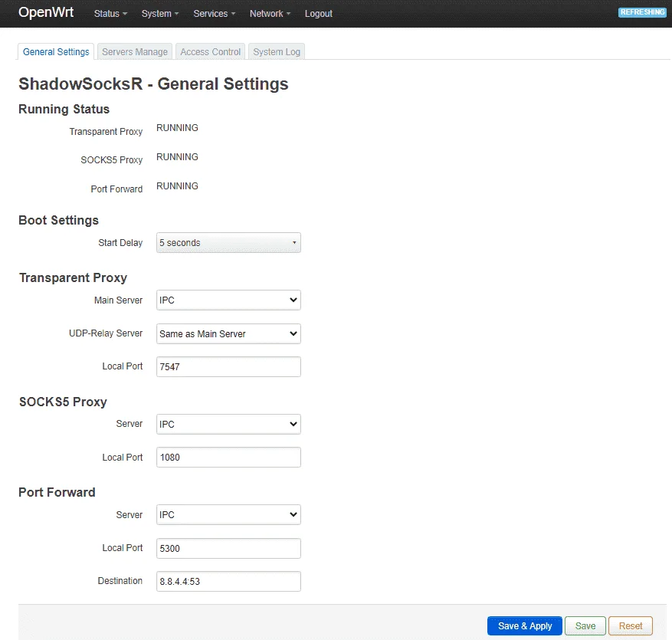Viewport: 672px width, 640px height.
Task: Click the Boot Settings heading
Action: [59, 220]
